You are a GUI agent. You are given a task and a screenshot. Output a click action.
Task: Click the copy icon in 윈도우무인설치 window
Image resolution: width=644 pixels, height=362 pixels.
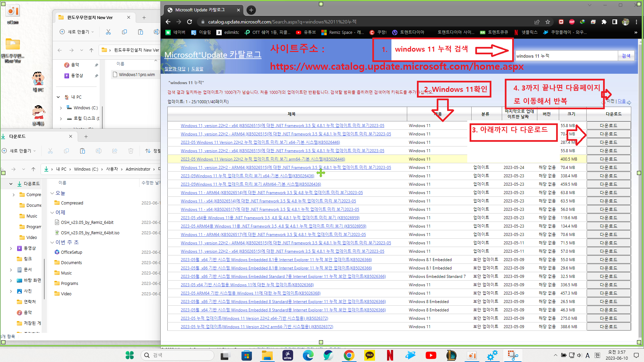click(124, 32)
